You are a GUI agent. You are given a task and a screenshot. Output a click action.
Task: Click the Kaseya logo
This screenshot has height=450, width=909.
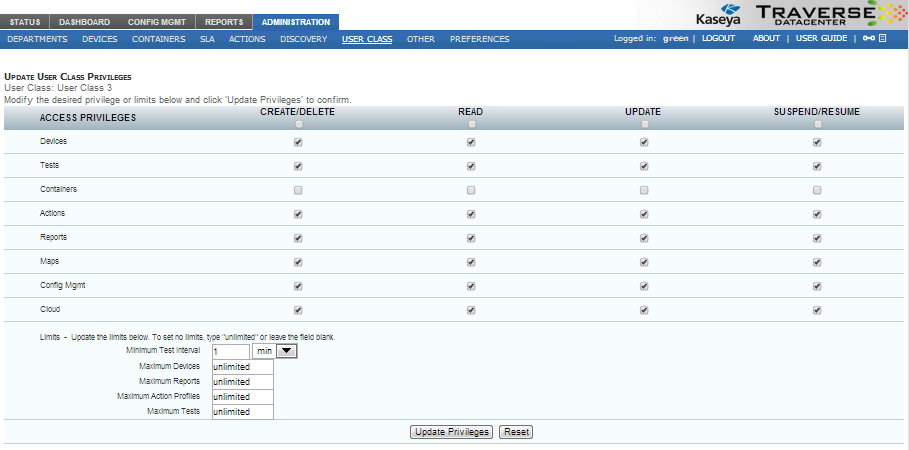(717, 18)
